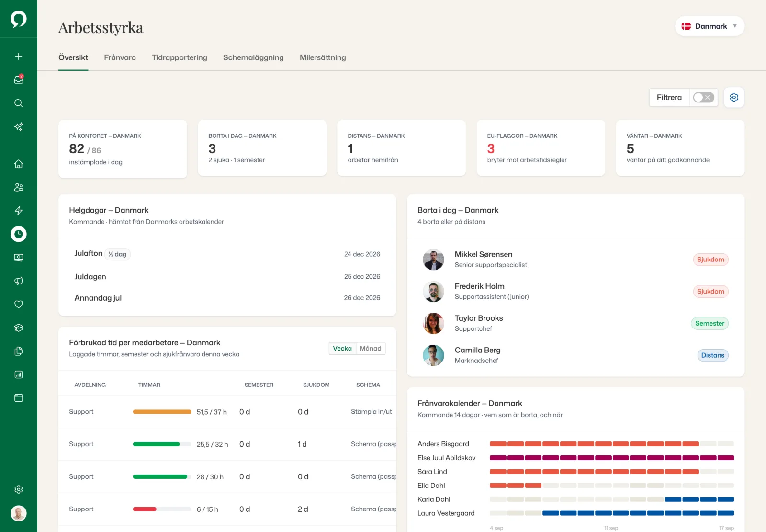Click the dashboard settings gear beside Filtrera

[x=734, y=97]
